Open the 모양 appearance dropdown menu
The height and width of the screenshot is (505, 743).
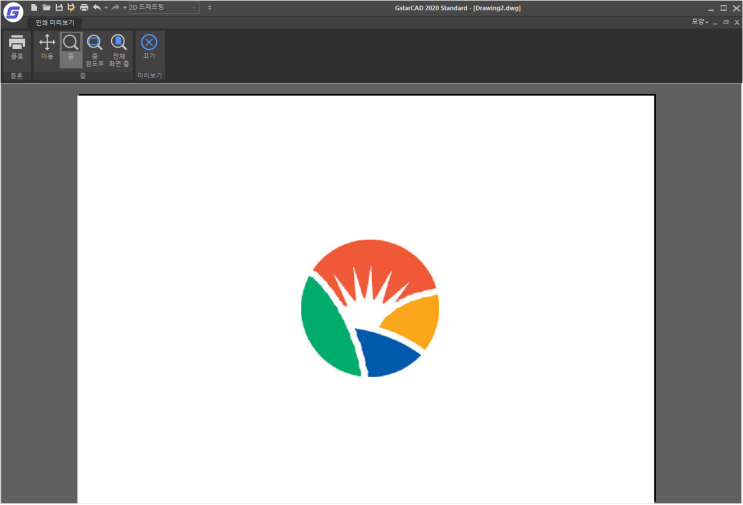[x=699, y=22]
